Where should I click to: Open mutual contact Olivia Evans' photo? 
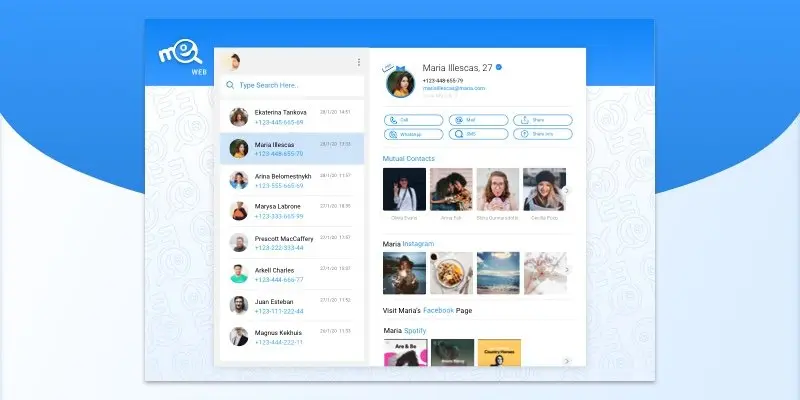(x=405, y=189)
